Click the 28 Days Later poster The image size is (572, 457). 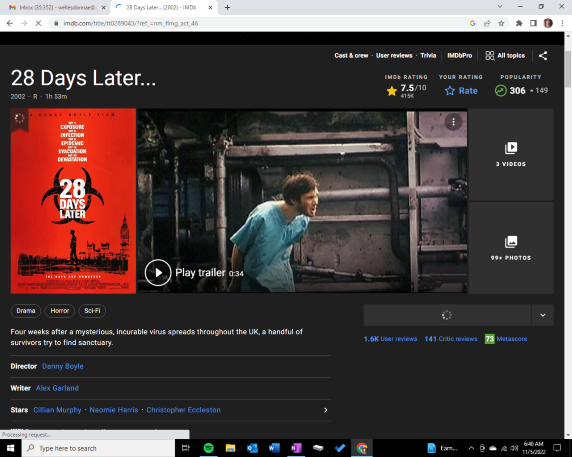pyautogui.click(x=73, y=201)
